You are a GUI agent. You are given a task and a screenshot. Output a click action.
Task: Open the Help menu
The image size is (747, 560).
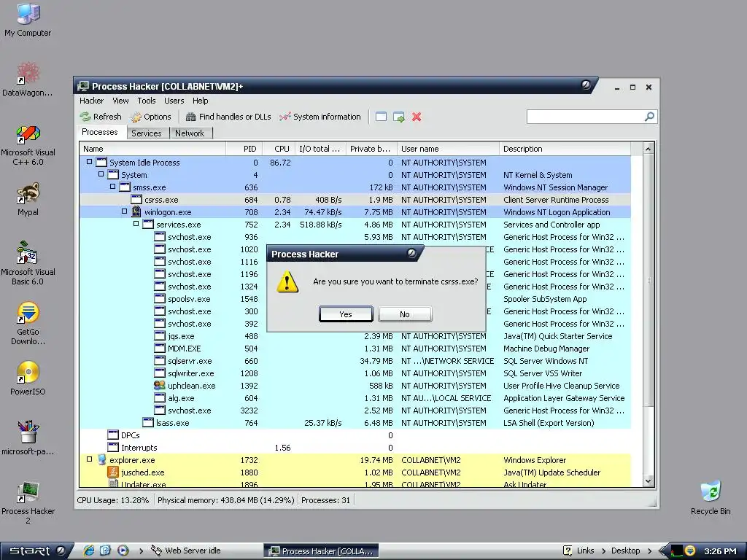coord(200,101)
